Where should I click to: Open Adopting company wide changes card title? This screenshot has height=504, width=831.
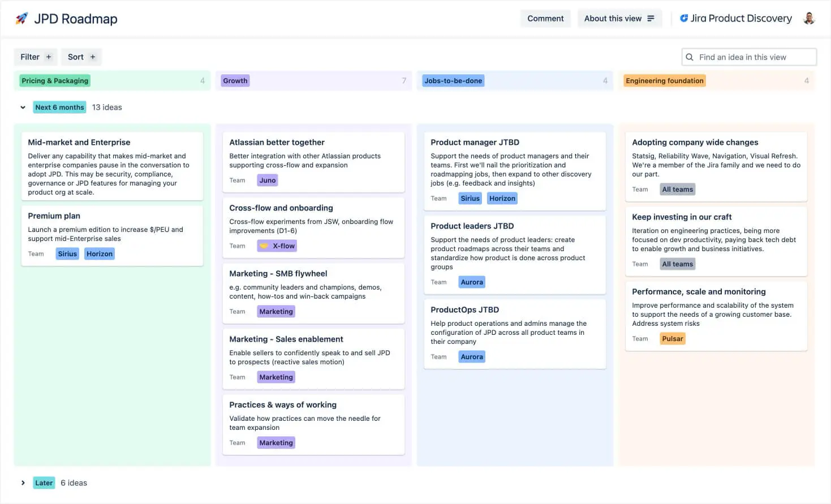[x=695, y=143]
